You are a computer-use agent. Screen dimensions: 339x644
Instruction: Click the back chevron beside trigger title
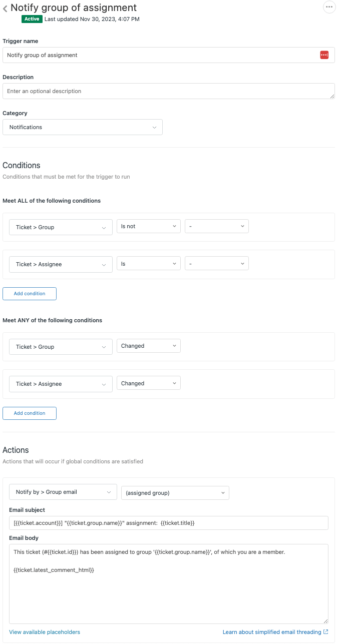click(5, 8)
